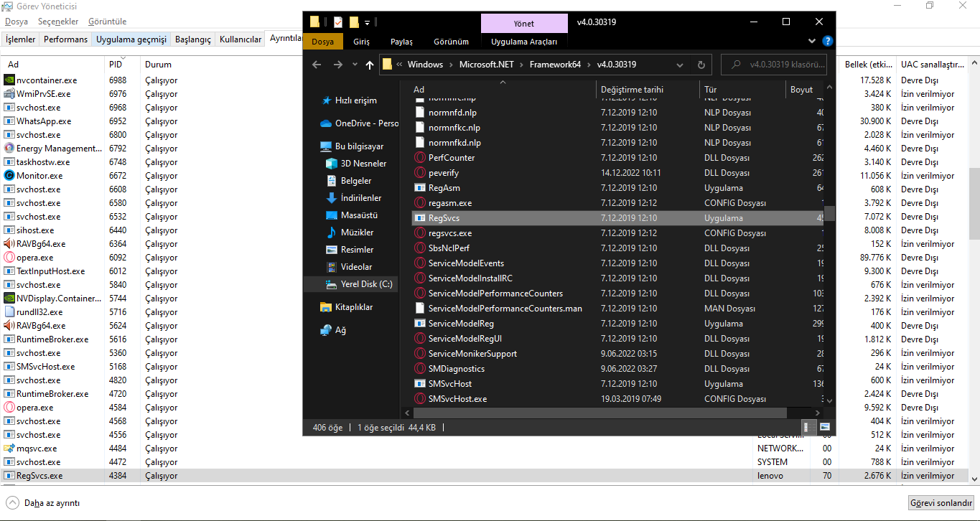980x521 pixels.
Task: Click Explorer's horizontal scrollbar right arrow
Action: [818, 413]
